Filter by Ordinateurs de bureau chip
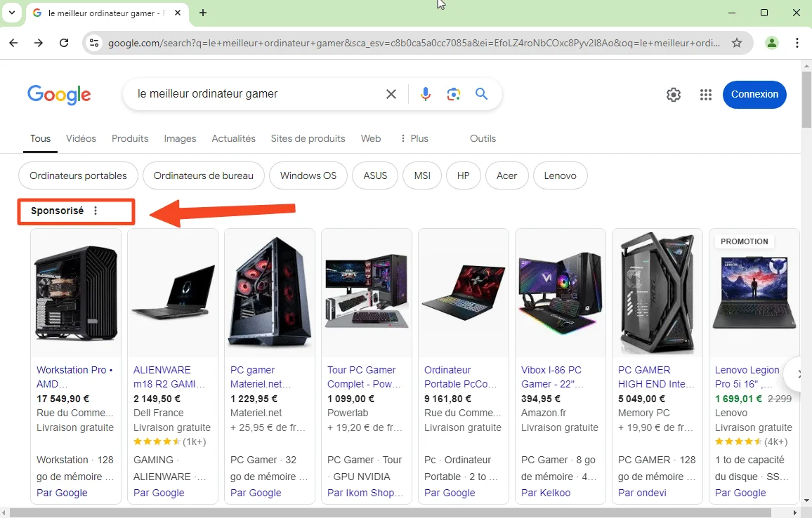812x518 pixels. (204, 175)
